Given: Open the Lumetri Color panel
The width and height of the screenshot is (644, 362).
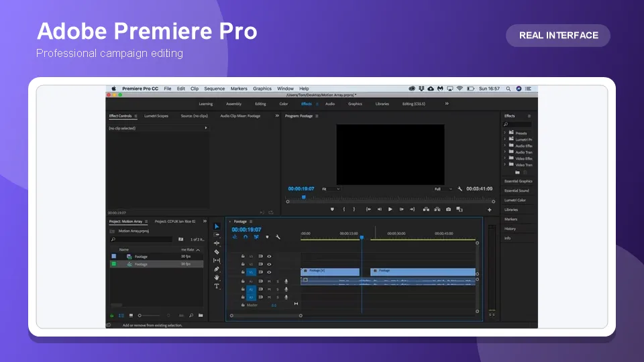Looking at the screenshot, I should coord(515,200).
